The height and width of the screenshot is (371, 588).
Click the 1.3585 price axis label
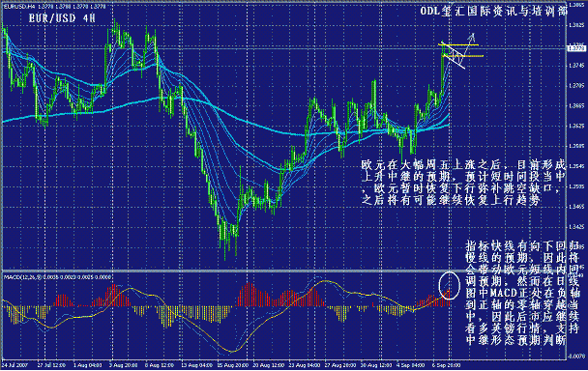pyautogui.click(x=576, y=146)
